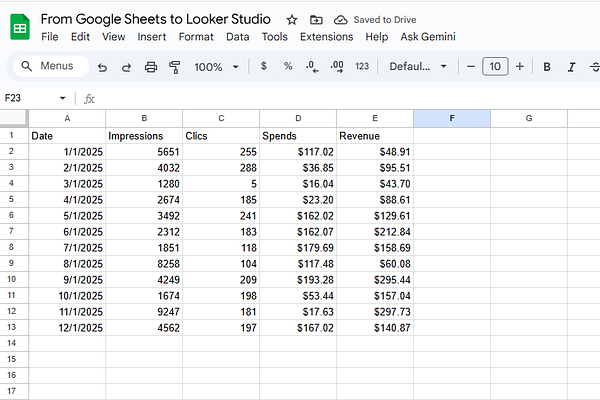Select row 1 header
This screenshot has width=600, height=400.
point(14,136)
